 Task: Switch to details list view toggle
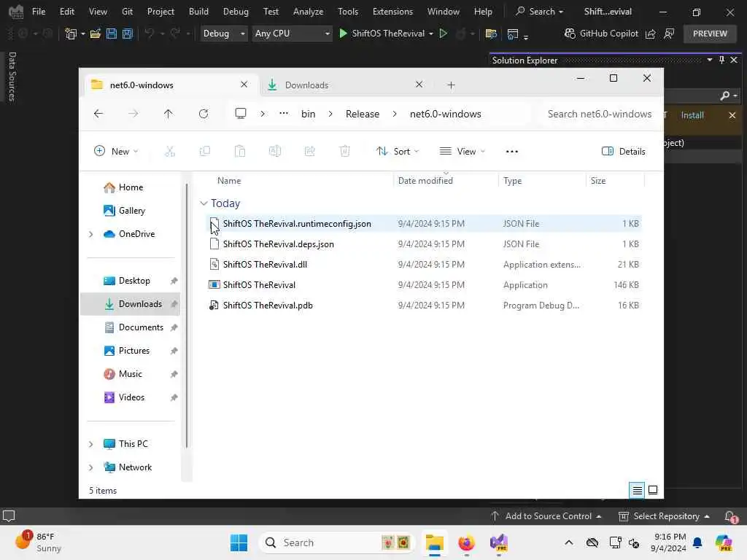(637, 490)
